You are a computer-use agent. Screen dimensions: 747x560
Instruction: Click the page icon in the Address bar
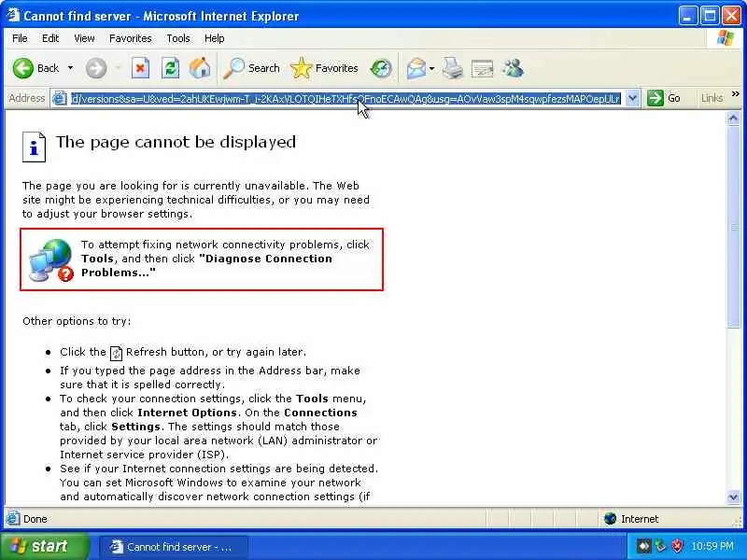click(60, 99)
